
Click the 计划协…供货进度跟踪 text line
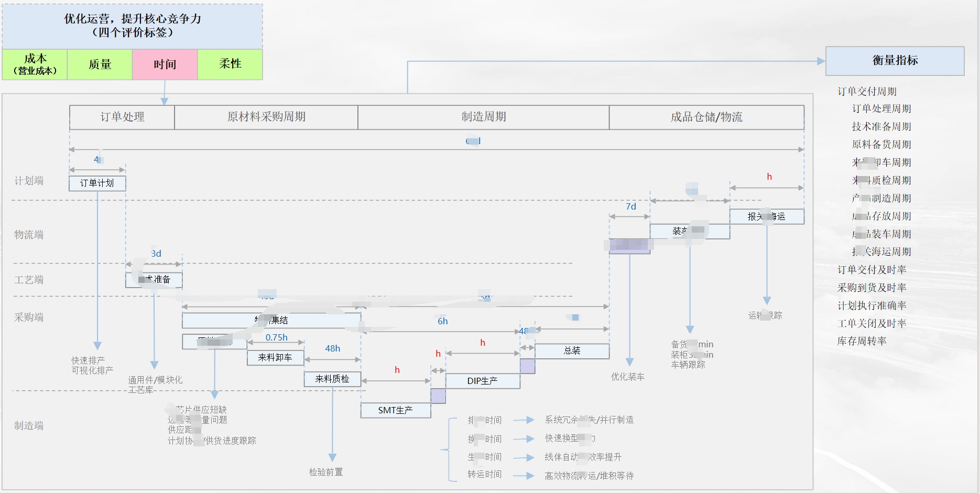(212, 441)
